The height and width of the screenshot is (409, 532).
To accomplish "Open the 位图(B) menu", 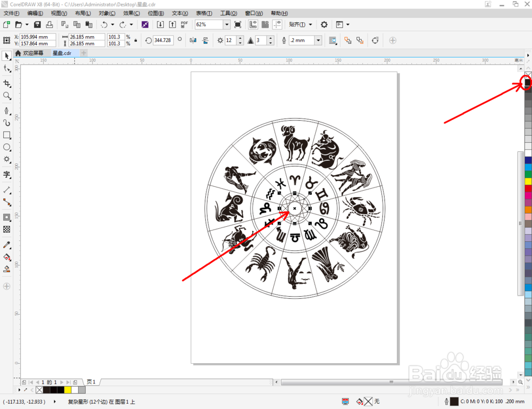I will [x=156, y=13].
